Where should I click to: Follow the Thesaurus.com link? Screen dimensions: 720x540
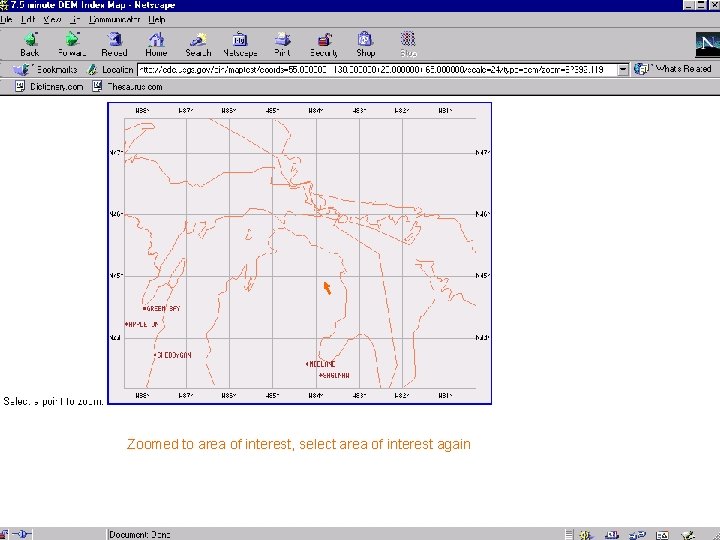click(x=135, y=86)
